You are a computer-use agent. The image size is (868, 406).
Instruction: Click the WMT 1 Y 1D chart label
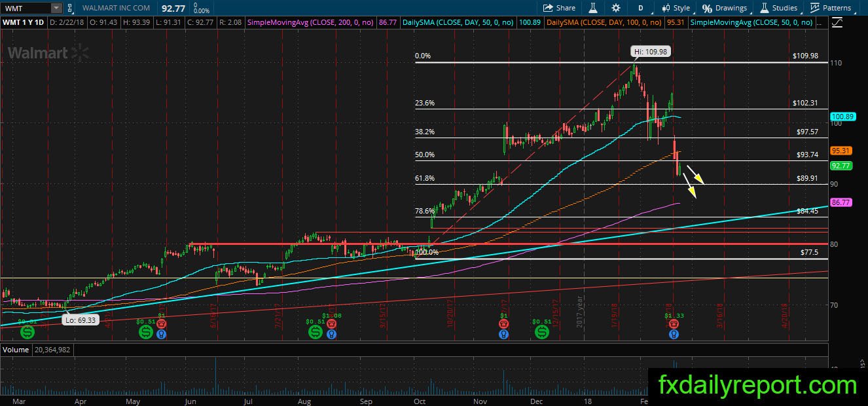click(24, 22)
